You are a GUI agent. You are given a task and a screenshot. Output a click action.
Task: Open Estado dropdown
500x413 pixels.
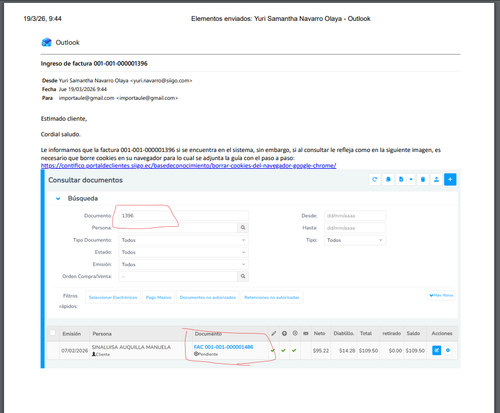click(183, 252)
